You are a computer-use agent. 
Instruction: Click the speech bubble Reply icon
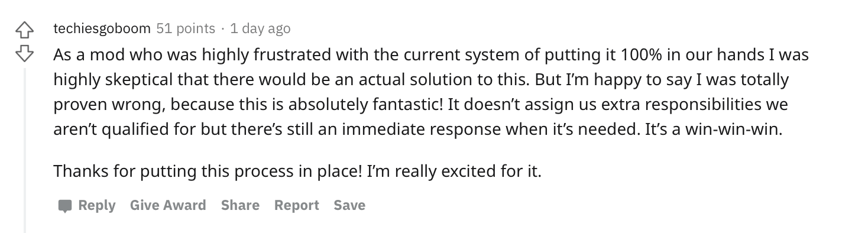(x=65, y=206)
